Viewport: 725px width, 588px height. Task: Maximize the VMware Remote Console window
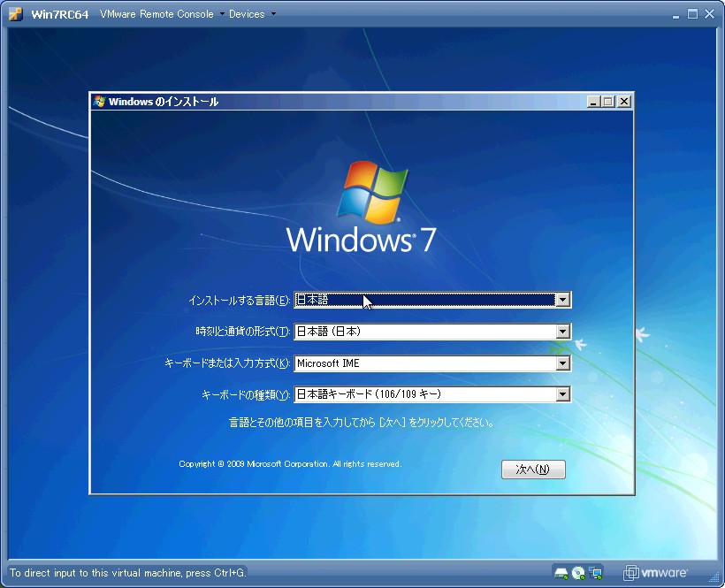692,14
